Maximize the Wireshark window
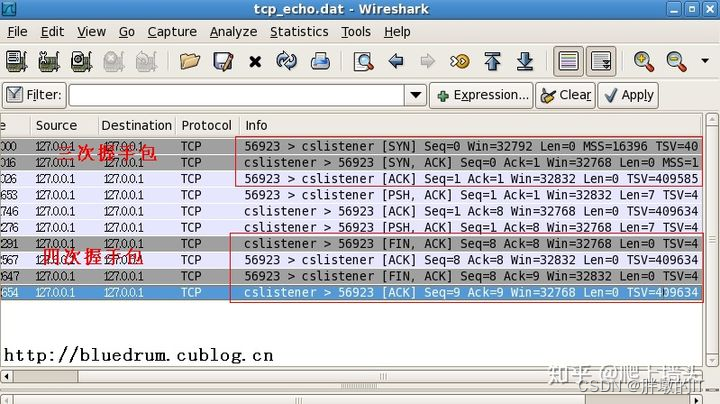The width and height of the screenshot is (720, 404). click(692, 9)
